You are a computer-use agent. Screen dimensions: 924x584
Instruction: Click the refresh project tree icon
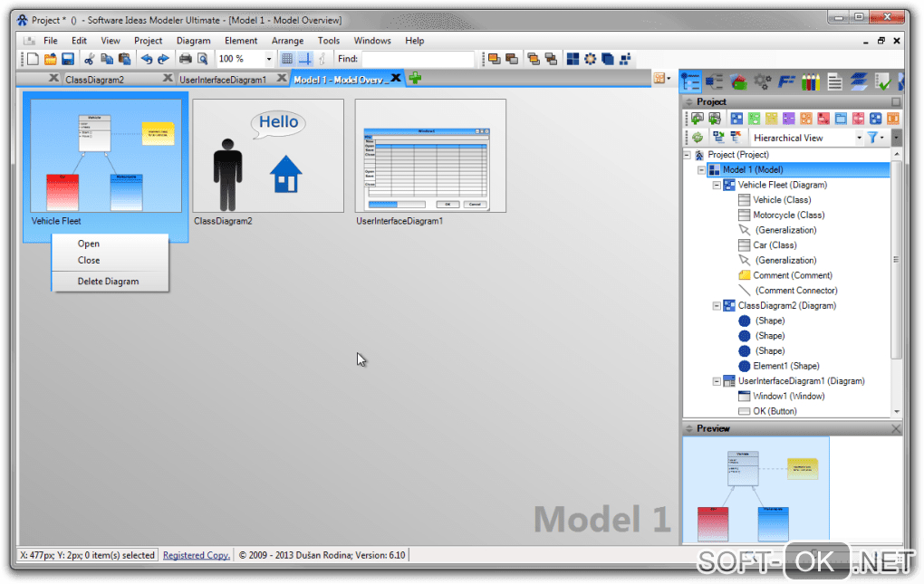pyautogui.click(x=698, y=138)
